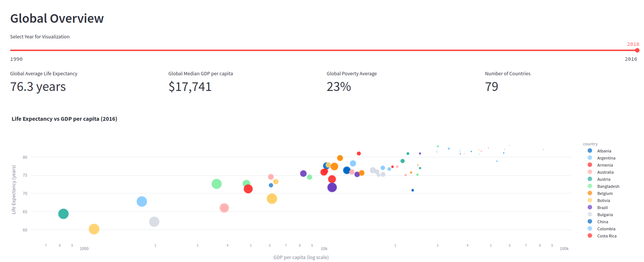Select the Bangladesh legend marker

589,186
